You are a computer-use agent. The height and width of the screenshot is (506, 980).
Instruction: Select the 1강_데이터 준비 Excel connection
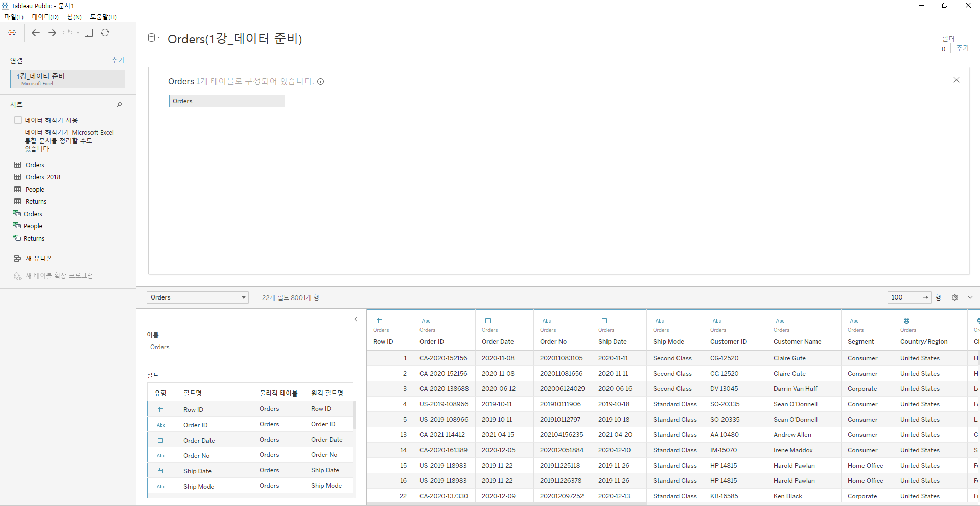pos(67,79)
